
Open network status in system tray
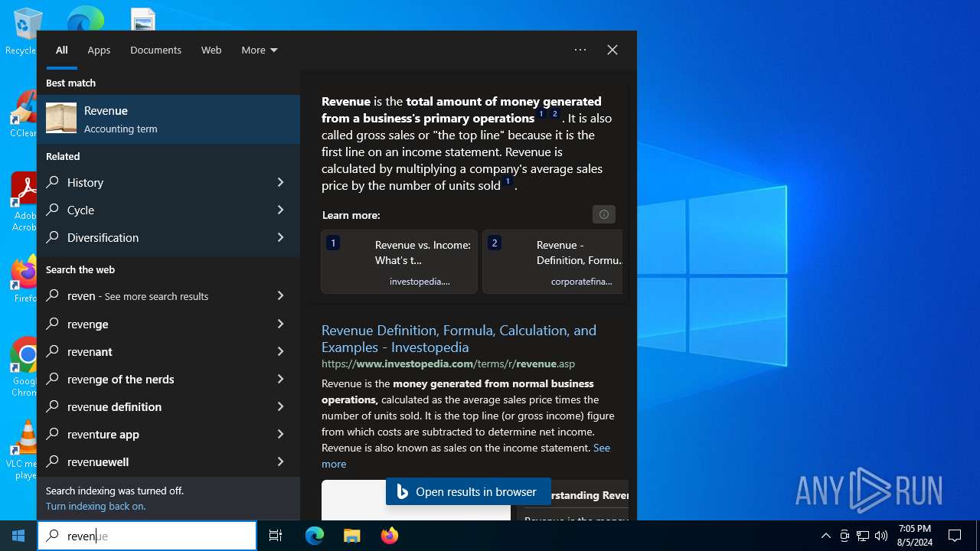pos(863,536)
